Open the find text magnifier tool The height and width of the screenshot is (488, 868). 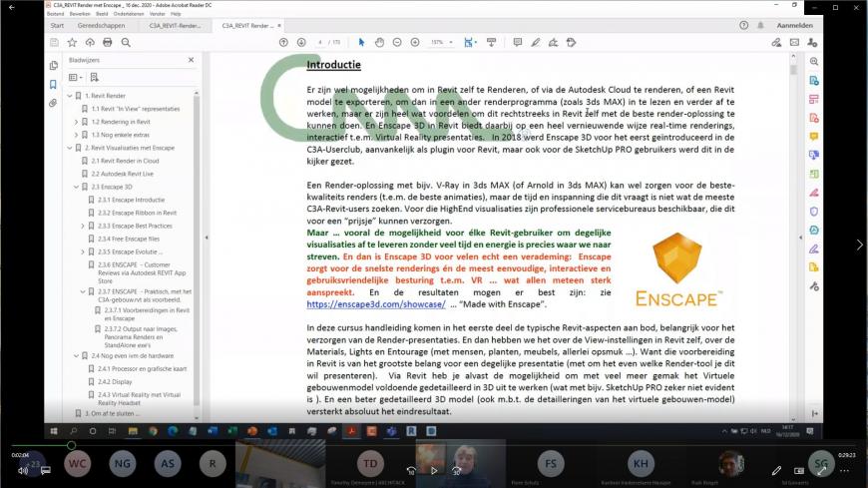126,43
